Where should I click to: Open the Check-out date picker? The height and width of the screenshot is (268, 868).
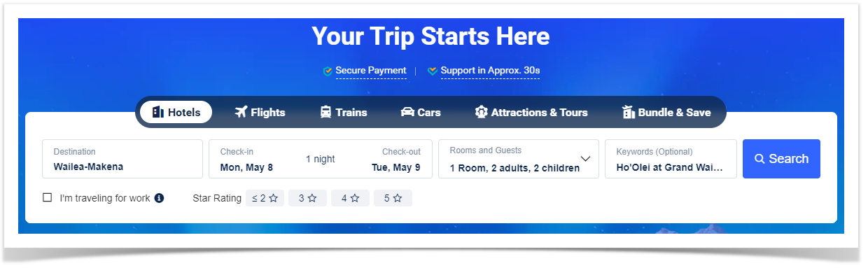point(396,160)
